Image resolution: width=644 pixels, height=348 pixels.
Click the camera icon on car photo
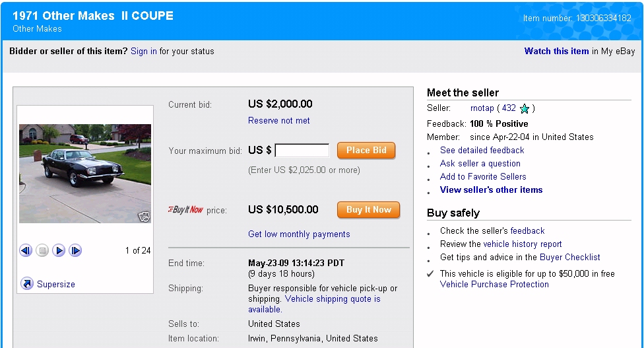[x=144, y=216]
